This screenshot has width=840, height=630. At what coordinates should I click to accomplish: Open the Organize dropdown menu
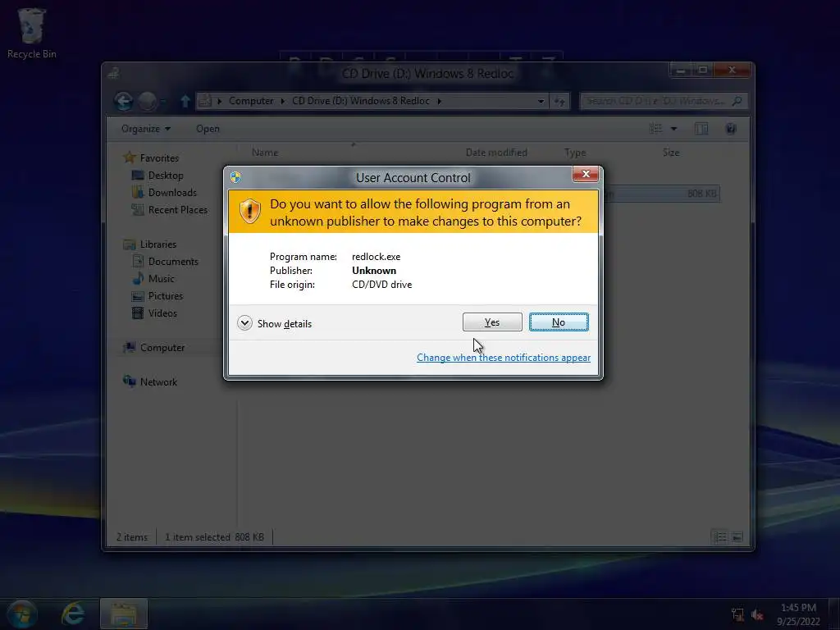145,129
